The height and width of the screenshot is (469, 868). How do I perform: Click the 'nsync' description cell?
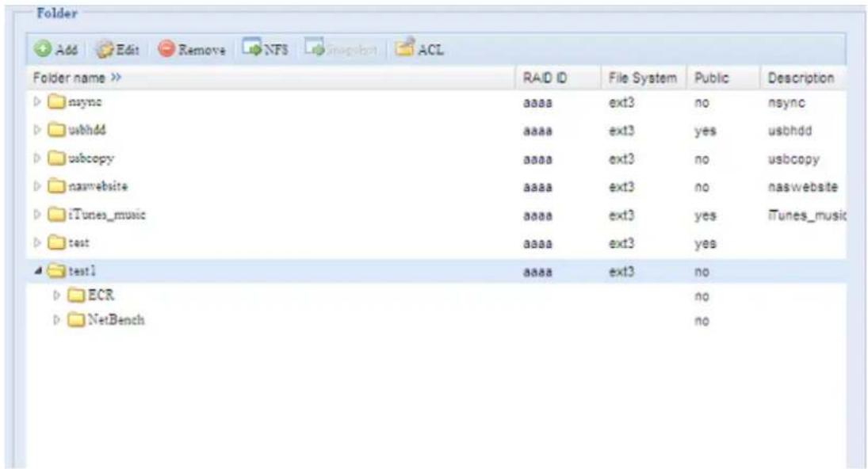tap(786, 103)
